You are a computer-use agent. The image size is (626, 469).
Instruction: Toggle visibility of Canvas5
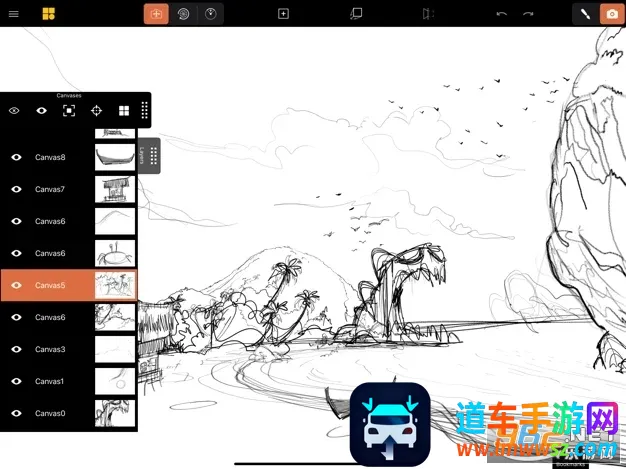pos(16,286)
